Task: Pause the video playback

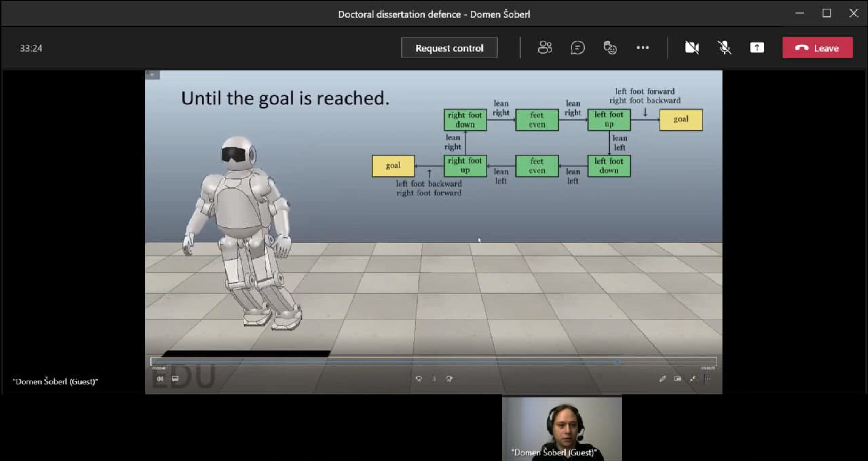Action: click(x=434, y=379)
